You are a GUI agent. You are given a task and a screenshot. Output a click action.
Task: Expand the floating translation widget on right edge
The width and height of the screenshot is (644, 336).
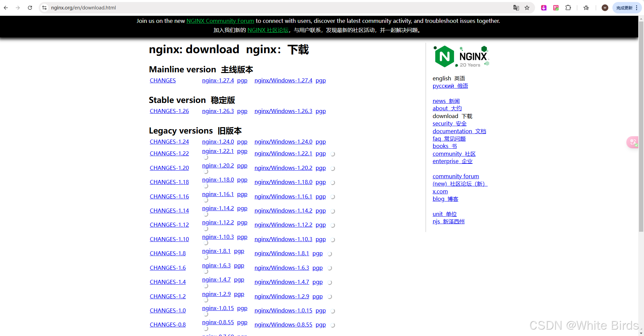(632, 142)
